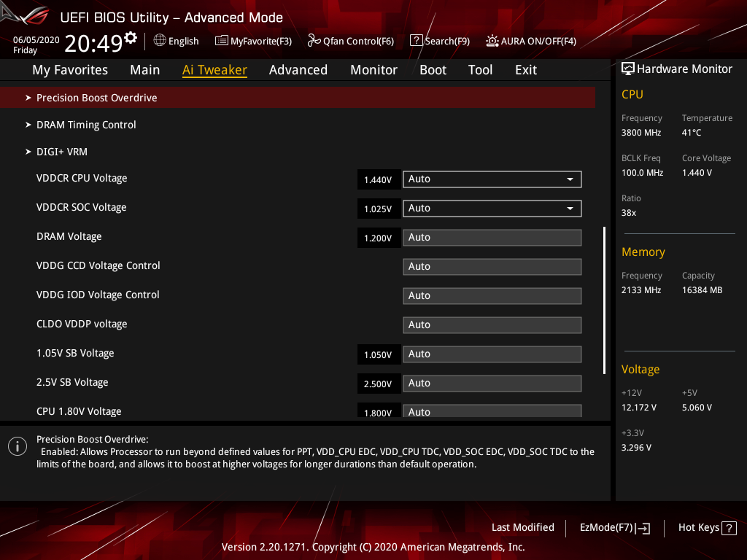Open the Monitor tab

point(374,70)
